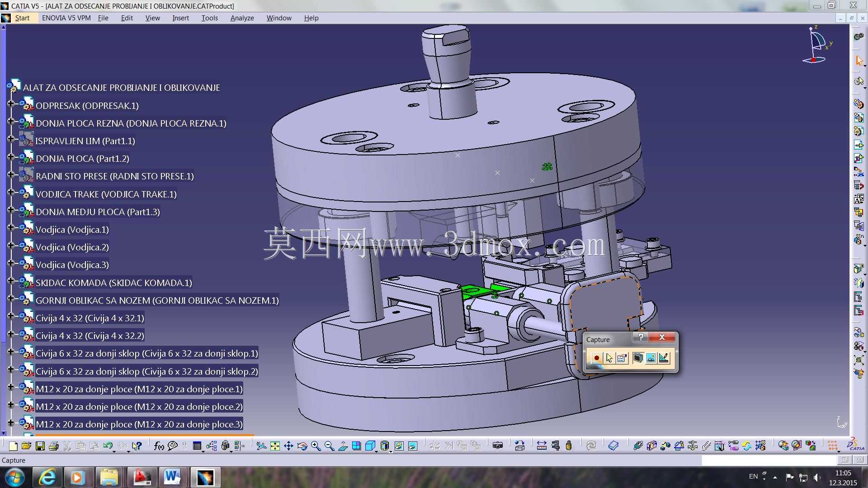Click the Apply Material book icon
Screen dimensions: 868x488
[613, 446]
